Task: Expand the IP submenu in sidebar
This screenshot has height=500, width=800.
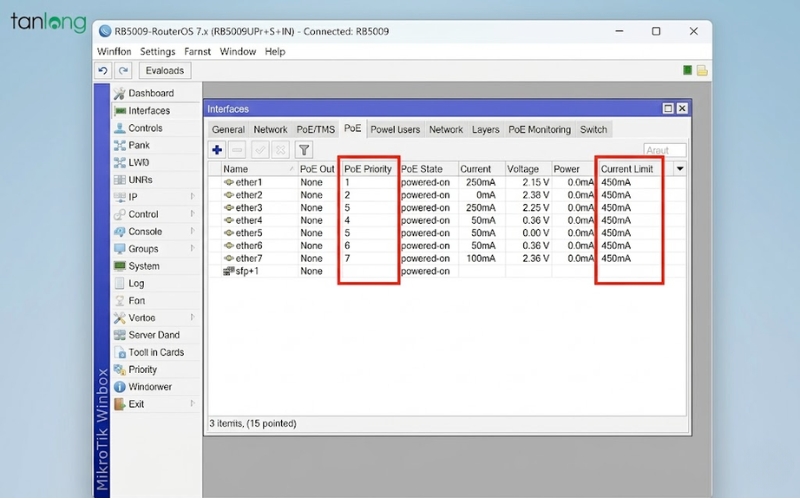Action: tap(193, 197)
